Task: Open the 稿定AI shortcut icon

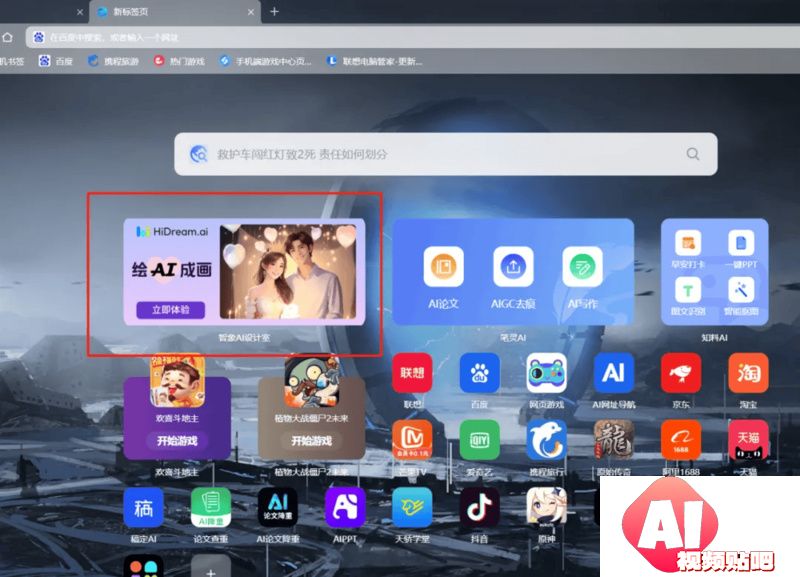Action: (143, 507)
